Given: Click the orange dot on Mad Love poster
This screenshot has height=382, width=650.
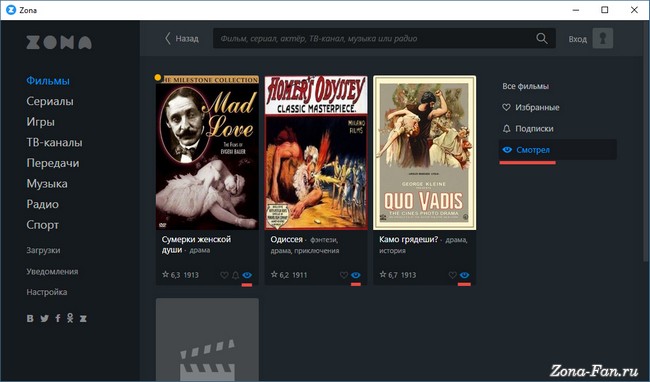Looking at the screenshot, I should point(158,77).
